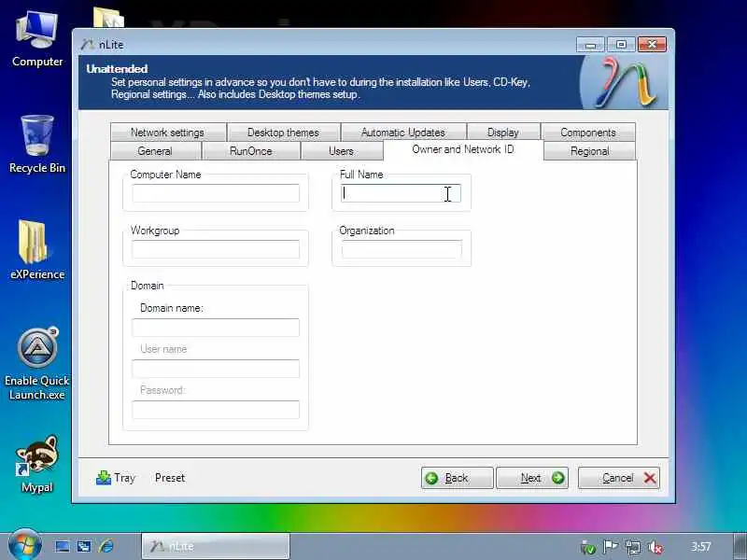
Task: Click the network connection tray icon
Action: [x=633, y=547]
